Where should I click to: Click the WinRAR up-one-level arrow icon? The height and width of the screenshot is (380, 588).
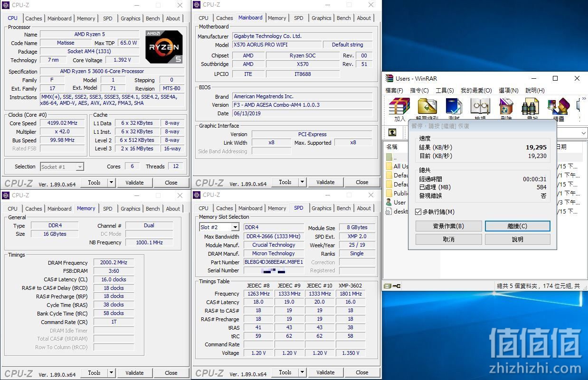tap(392, 133)
